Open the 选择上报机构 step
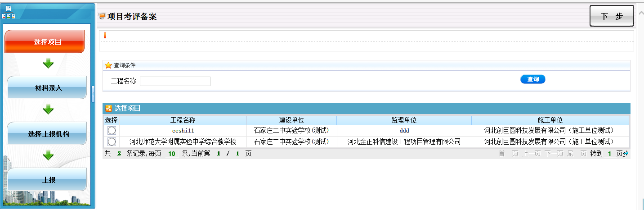The width and height of the screenshot is (644, 210). (47, 133)
